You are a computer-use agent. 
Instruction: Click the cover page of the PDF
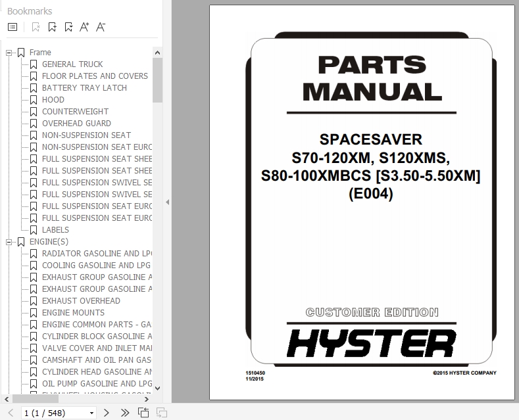click(362, 202)
